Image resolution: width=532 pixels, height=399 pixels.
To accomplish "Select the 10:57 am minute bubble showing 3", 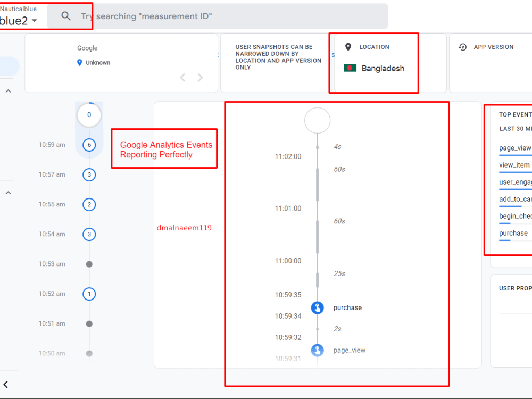I will [x=89, y=174].
